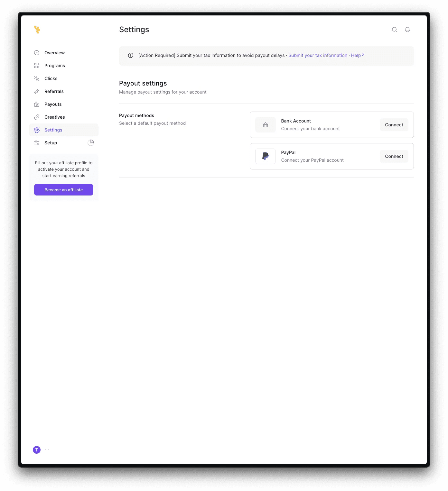The width and height of the screenshot is (448, 491).
Task: Click the 'Fill out your affiliate profile' message
Action: 64,169
